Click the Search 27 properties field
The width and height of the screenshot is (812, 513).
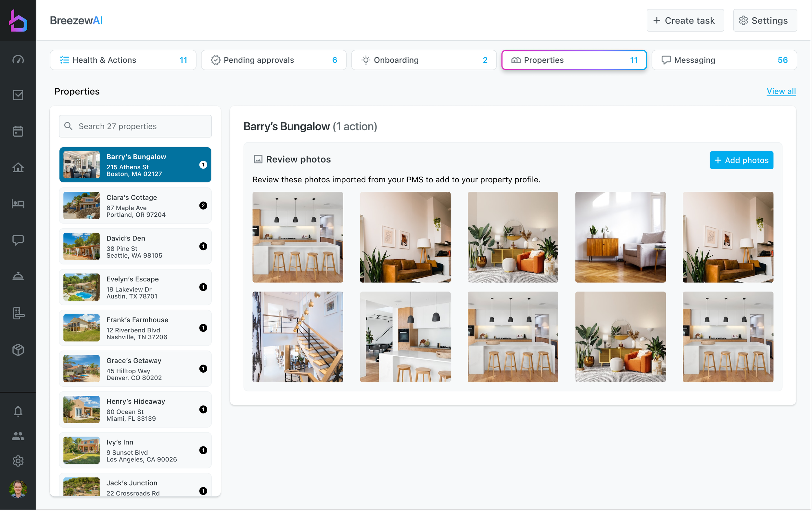point(135,126)
